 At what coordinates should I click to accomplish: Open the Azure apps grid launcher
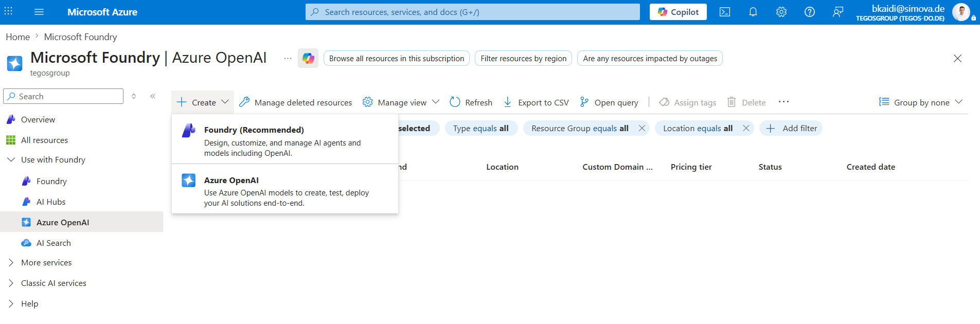click(x=8, y=11)
